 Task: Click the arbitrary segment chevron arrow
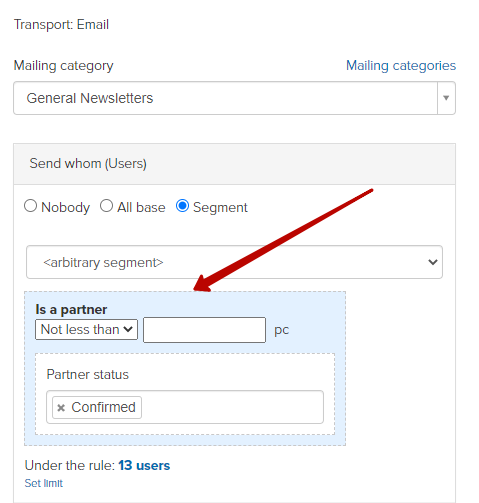(x=433, y=262)
